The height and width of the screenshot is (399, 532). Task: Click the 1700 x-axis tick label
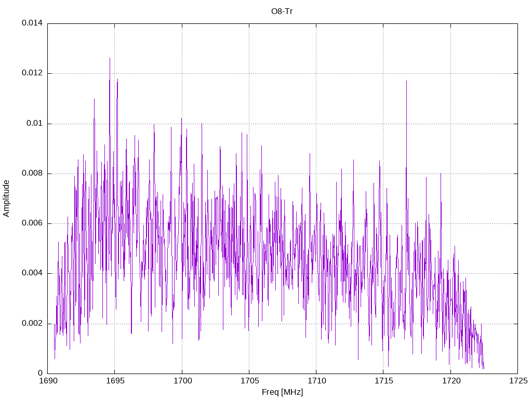pos(182,381)
